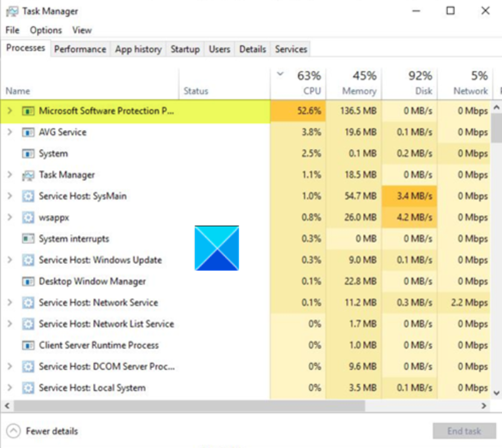The width and height of the screenshot is (502, 448).
Task: Expand the AVG Service process group
Action: (x=10, y=132)
